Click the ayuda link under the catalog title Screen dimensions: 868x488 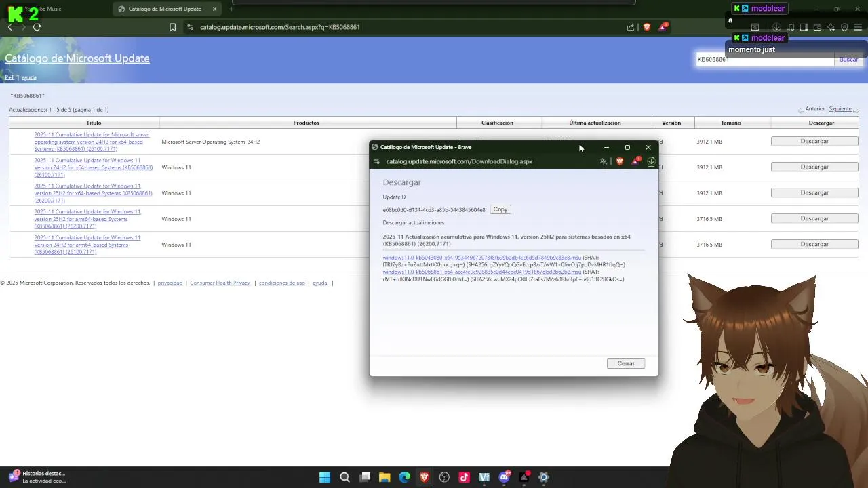tap(28, 77)
